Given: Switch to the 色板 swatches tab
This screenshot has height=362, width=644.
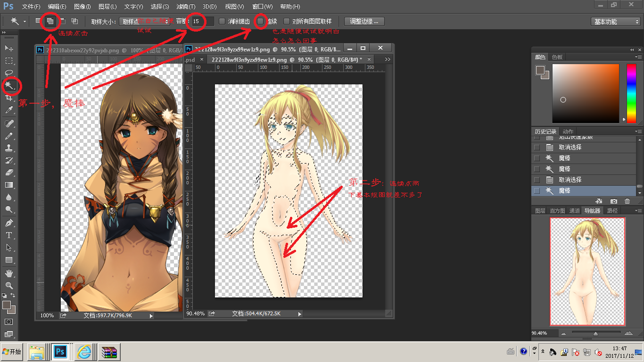Looking at the screenshot, I should [x=557, y=57].
